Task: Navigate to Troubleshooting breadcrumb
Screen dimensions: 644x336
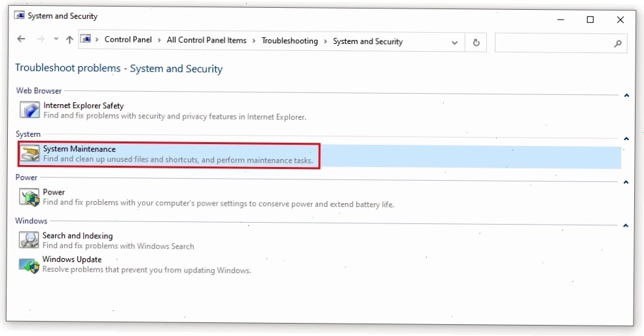Action: point(289,41)
